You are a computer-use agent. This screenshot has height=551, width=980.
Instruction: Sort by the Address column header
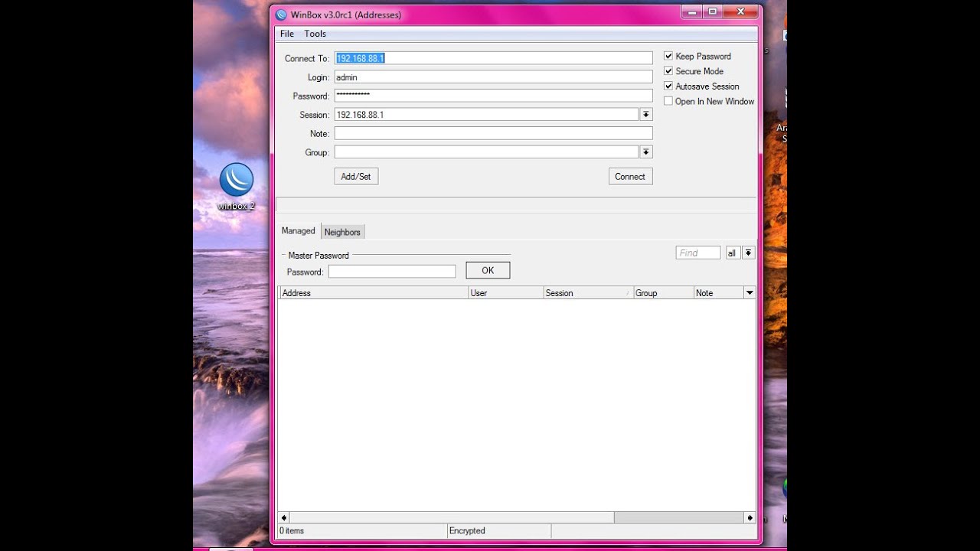(374, 293)
